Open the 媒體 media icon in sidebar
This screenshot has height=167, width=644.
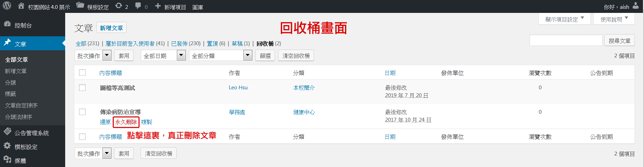click(7, 160)
